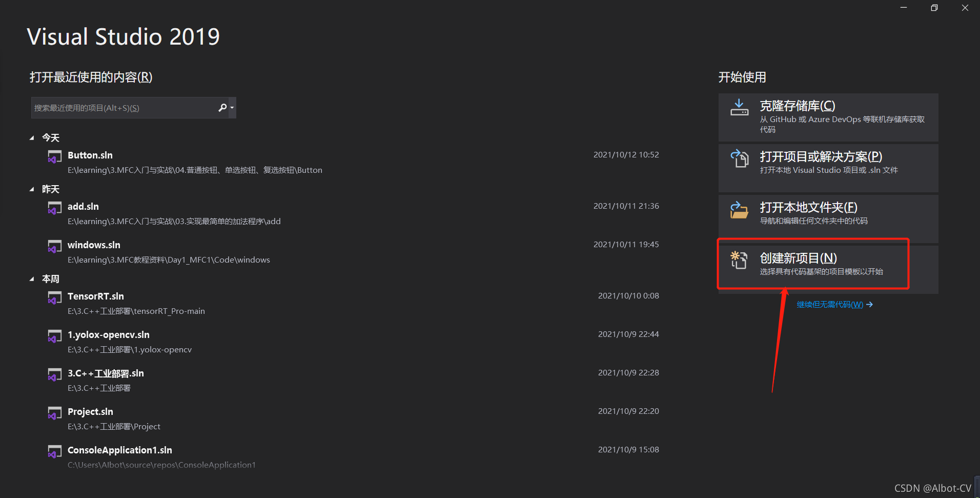Click the 本周 group label

point(51,279)
